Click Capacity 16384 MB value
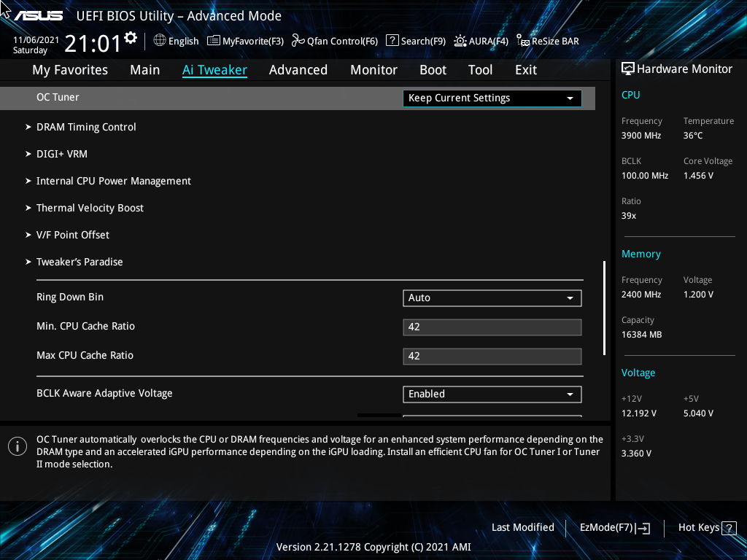The height and width of the screenshot is (560, 747). 642,335
